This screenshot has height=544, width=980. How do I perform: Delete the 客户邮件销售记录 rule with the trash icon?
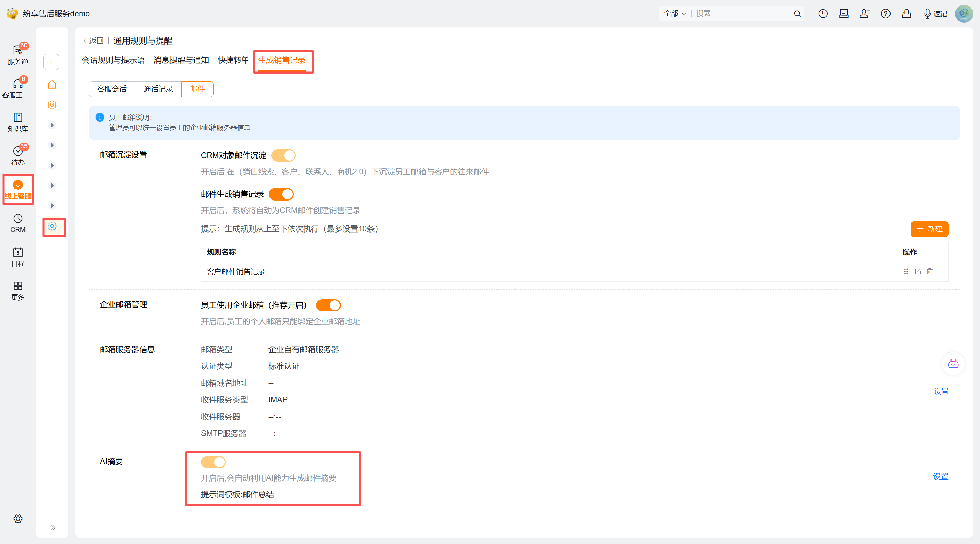pos(929,271)
